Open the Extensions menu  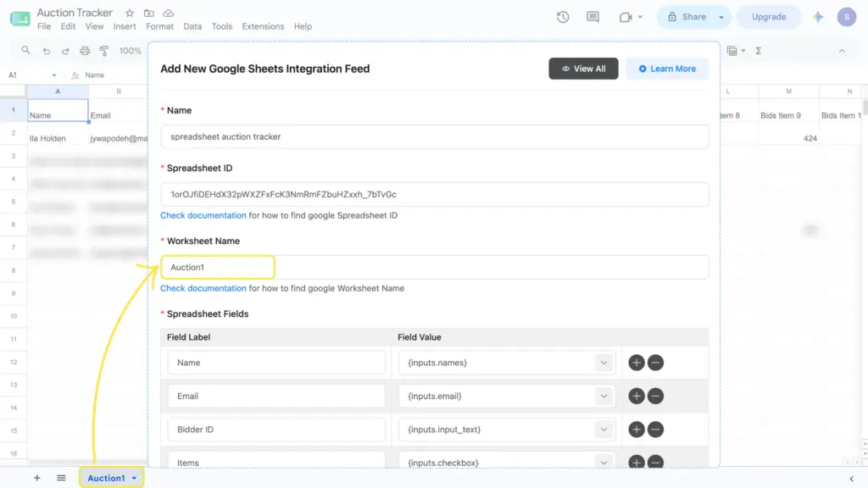pyautogui.click(x=263, y=26)
